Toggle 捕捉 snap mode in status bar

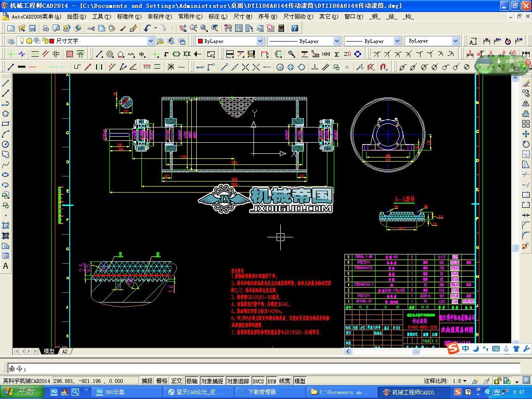coord(147,381)
